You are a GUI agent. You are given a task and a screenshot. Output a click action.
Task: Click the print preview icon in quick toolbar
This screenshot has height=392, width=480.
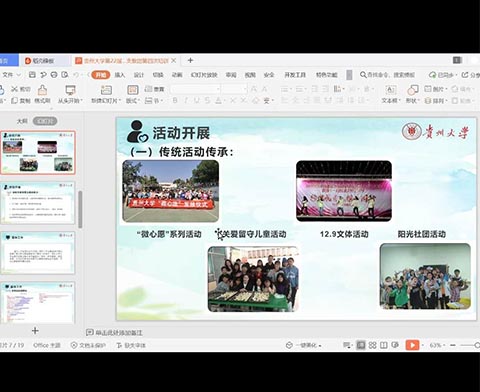click(65, 75)
